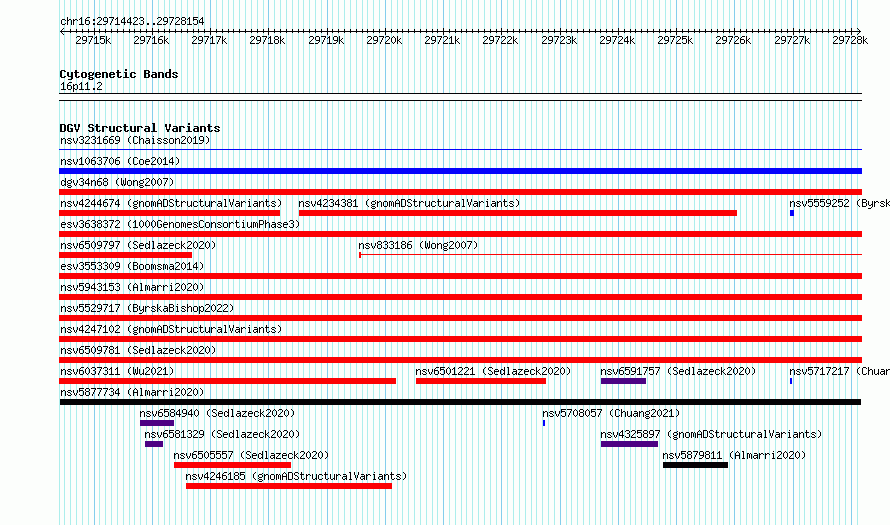890x525 pixels.
Task: Click the small blue nsv5708057 marker
Action: click(x=544, y=423)
